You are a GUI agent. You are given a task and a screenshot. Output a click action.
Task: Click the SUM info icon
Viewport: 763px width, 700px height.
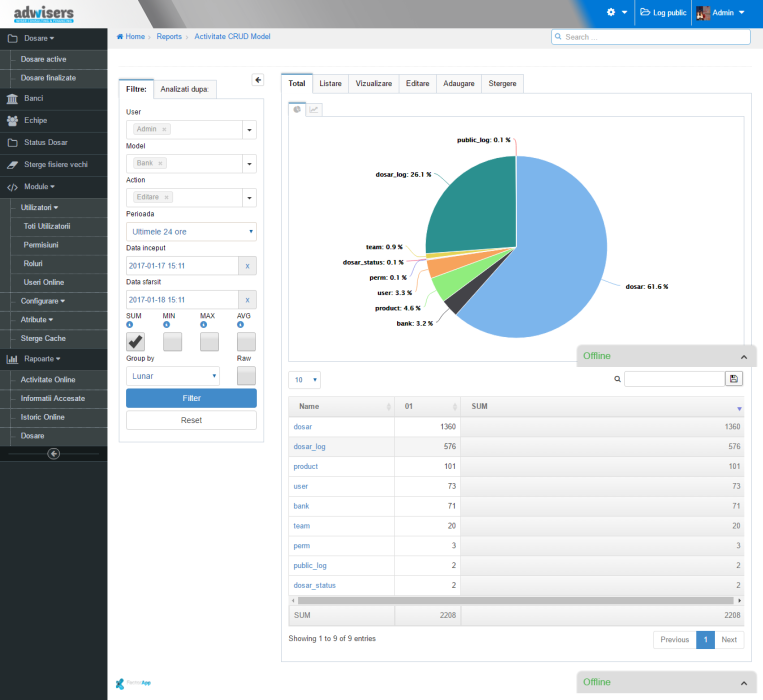click(x=129, y=324)
